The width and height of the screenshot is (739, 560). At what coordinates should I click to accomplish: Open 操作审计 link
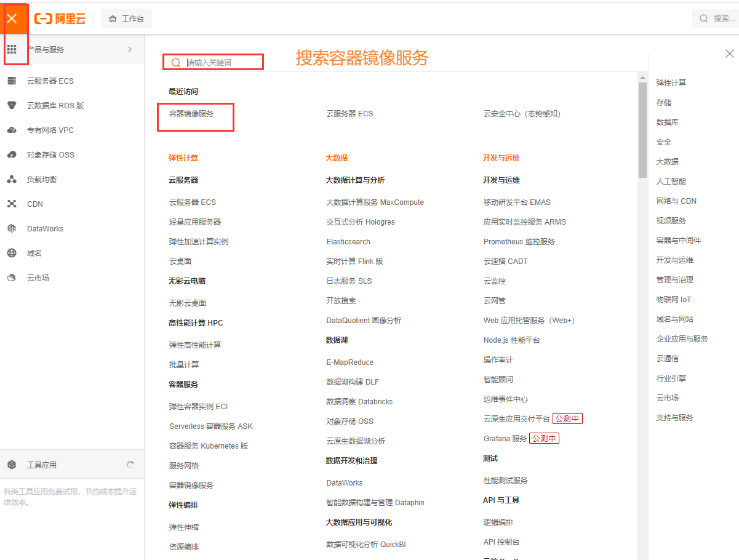[x=498, y=359]
